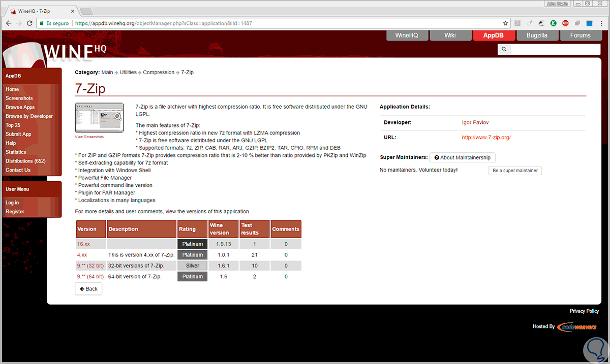Click the Comments column header

coord(286,229)
